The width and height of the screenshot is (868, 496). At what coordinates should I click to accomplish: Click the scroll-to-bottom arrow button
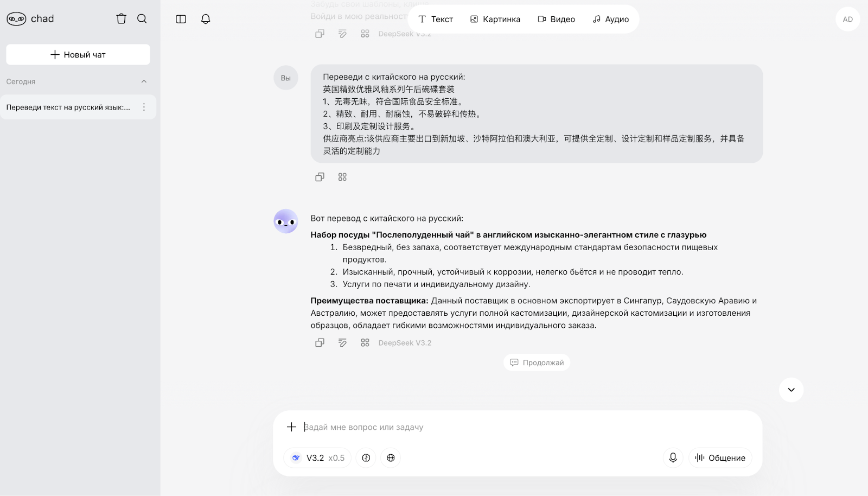pyautogui.click(x=791, y=390)
